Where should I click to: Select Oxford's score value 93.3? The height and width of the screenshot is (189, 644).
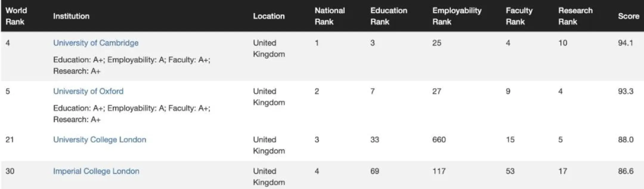pyautogui.click(x=626, y=91)
